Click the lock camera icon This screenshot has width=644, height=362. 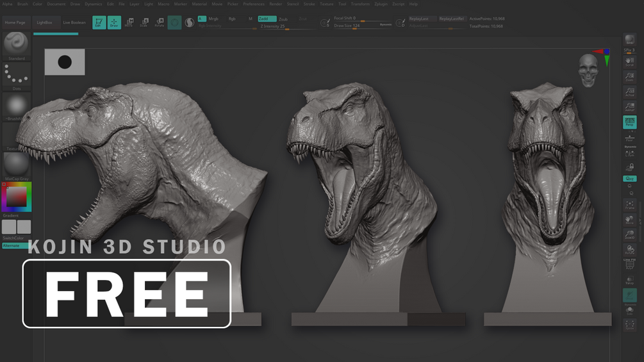(x=629, y=167)
